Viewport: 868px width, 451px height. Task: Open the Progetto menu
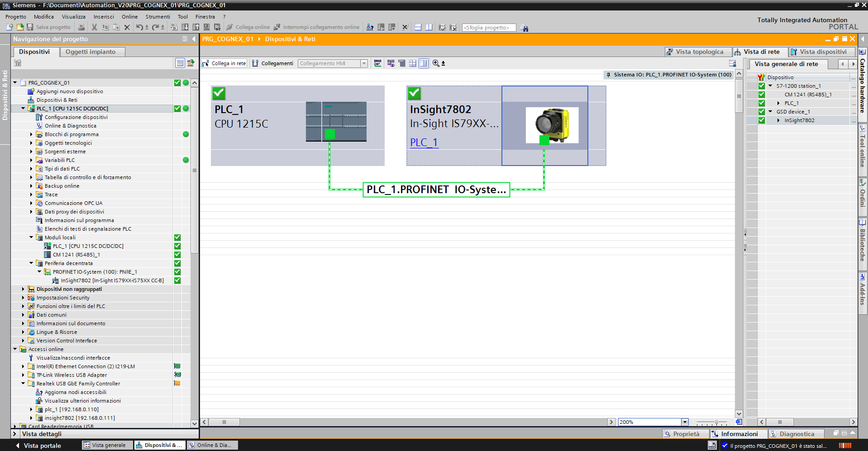click(16, 17)
